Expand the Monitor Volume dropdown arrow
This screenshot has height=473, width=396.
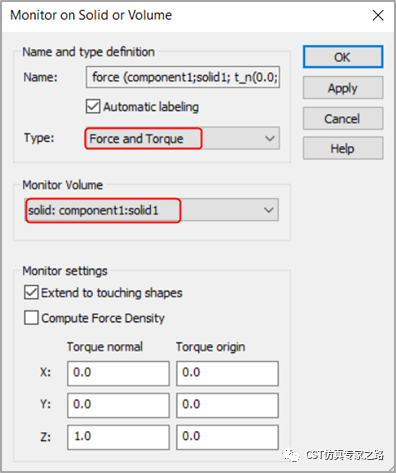pos(269,210)
